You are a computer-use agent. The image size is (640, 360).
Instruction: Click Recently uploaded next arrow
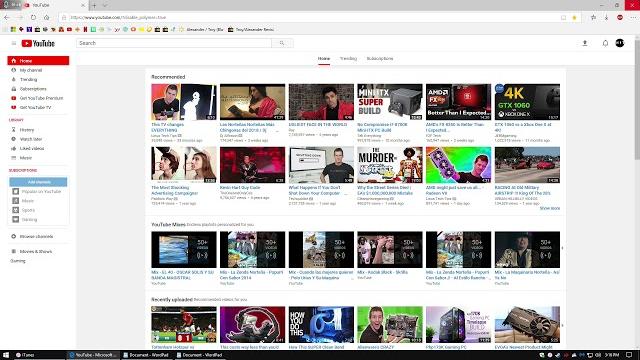[x=562, y=325]
